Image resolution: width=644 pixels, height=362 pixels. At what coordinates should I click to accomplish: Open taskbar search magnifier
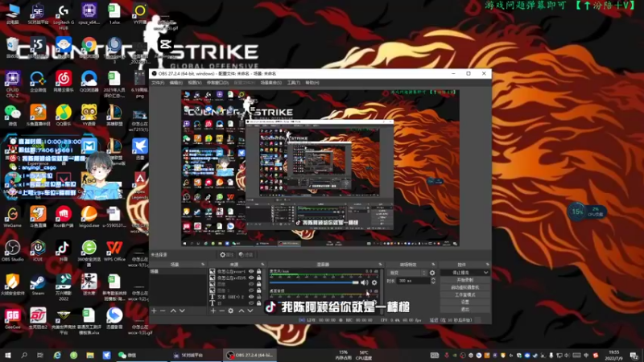(x=24, y=355)
